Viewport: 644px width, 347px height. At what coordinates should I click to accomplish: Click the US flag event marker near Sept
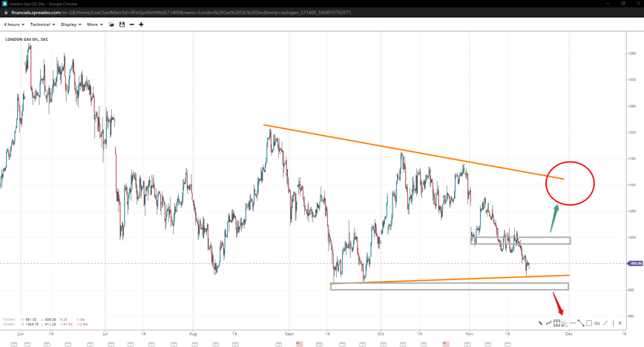click(x=300, y=344)
